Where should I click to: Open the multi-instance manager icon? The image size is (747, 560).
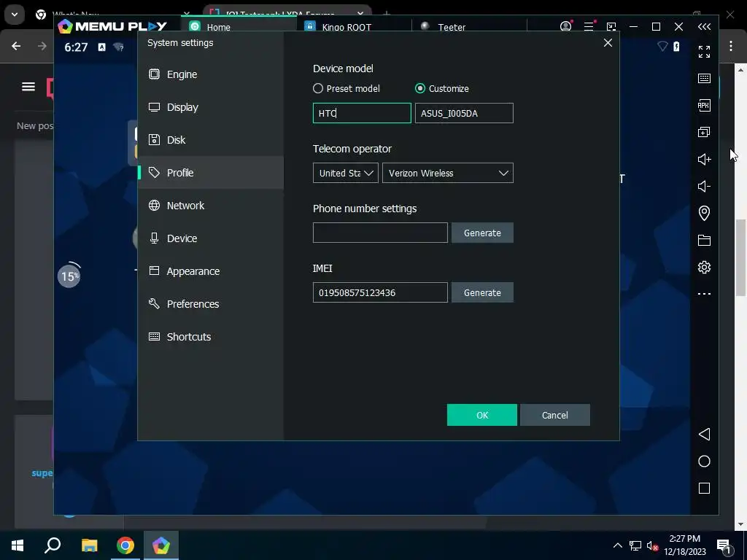pyautogui.click(x=704, y=133)
